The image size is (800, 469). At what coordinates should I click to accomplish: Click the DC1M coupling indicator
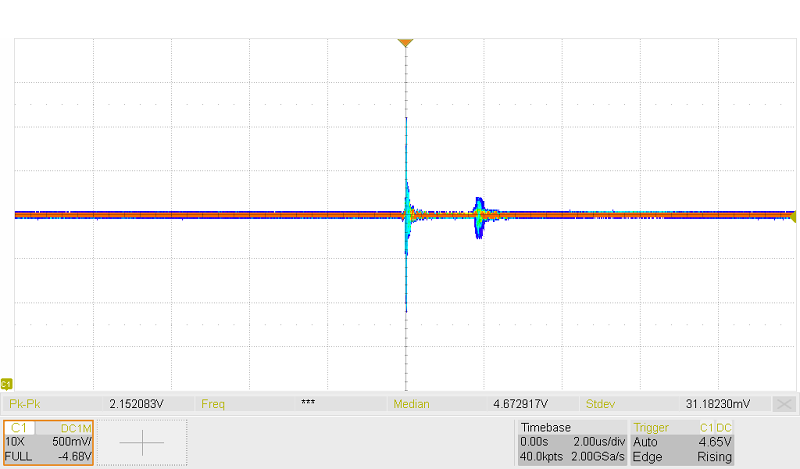pos(76,428)
